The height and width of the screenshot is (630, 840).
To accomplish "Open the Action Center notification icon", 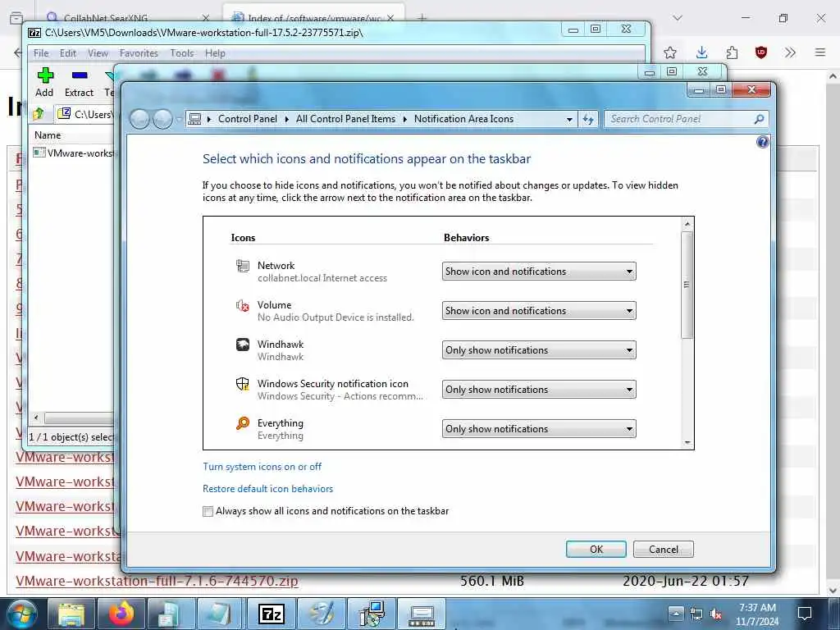I will pos(804,614).
